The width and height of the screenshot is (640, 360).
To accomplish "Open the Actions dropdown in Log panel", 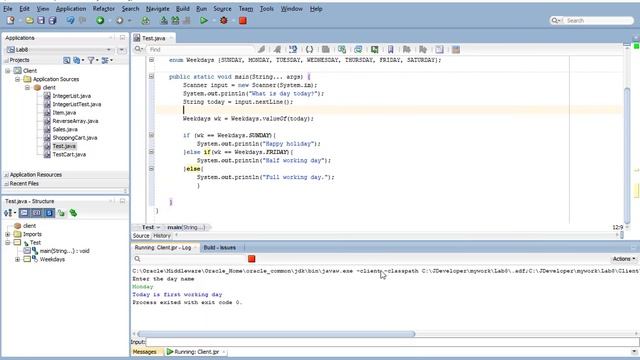I will [624, 259].
